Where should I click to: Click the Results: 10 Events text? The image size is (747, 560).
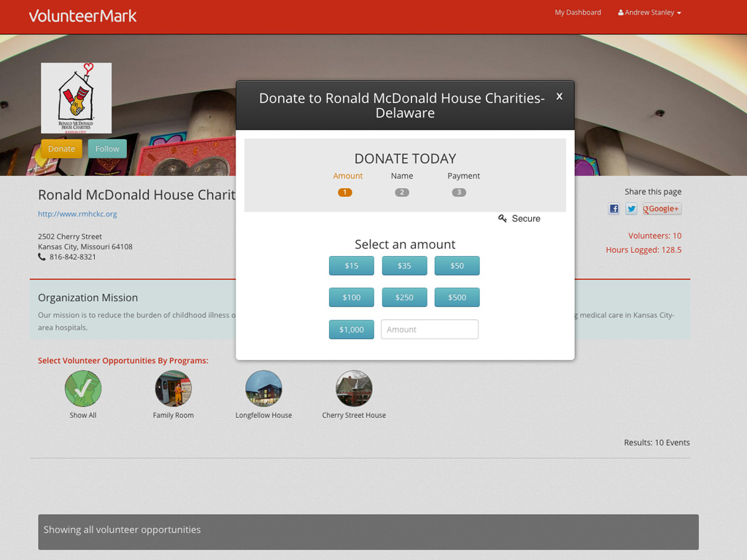point(657,443)
